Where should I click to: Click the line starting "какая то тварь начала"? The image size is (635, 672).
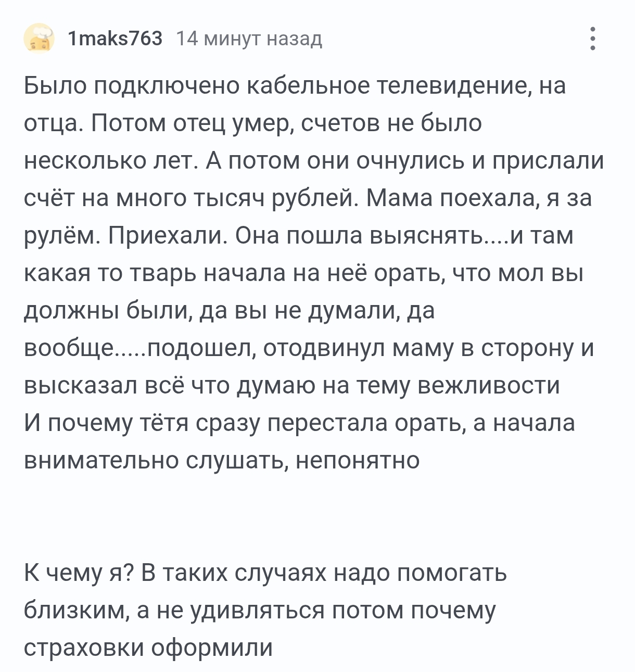coord(303,273)
